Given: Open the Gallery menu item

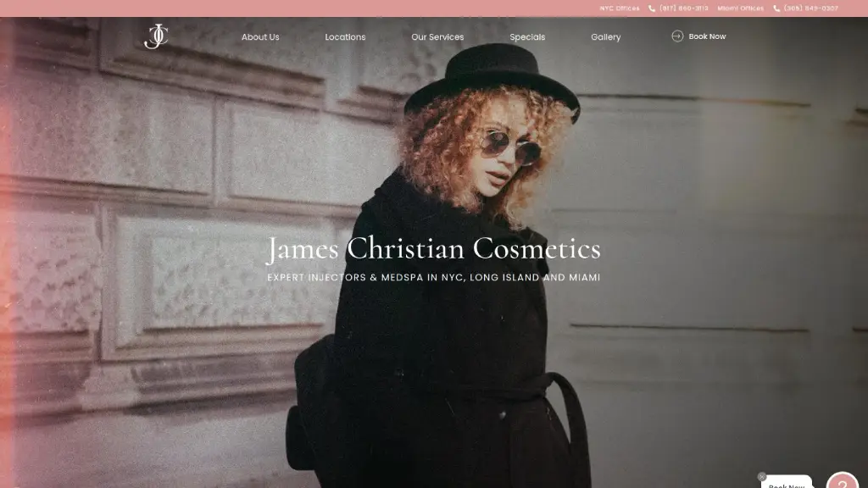Looking at the screenshot, I should [x=605, y=37].
